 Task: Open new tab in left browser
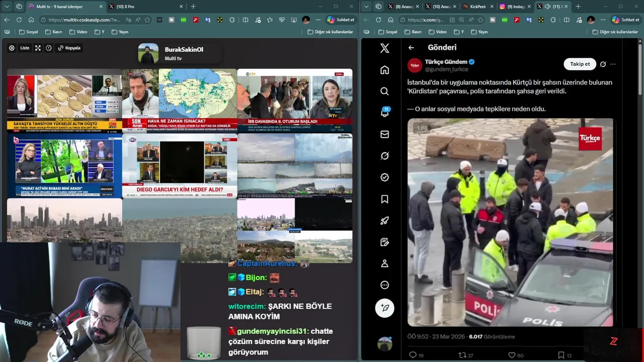click(193, 7)
